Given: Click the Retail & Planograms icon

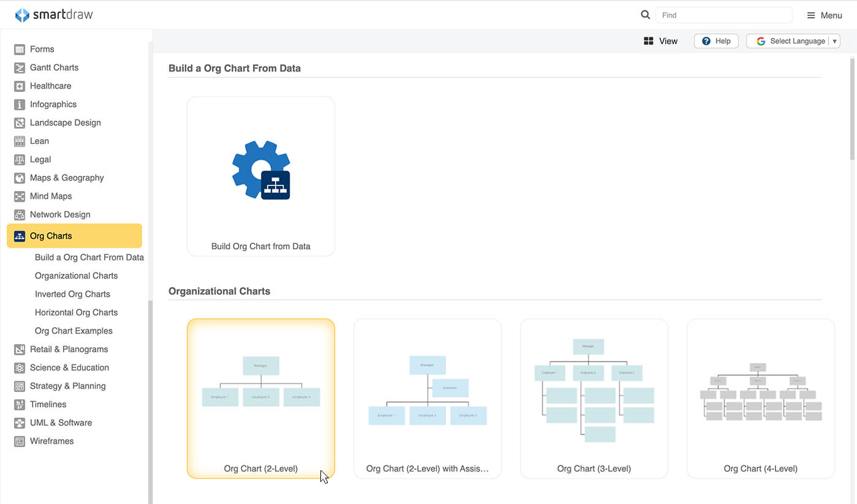Looking at the screenshot, I should [x=20, y=349].
